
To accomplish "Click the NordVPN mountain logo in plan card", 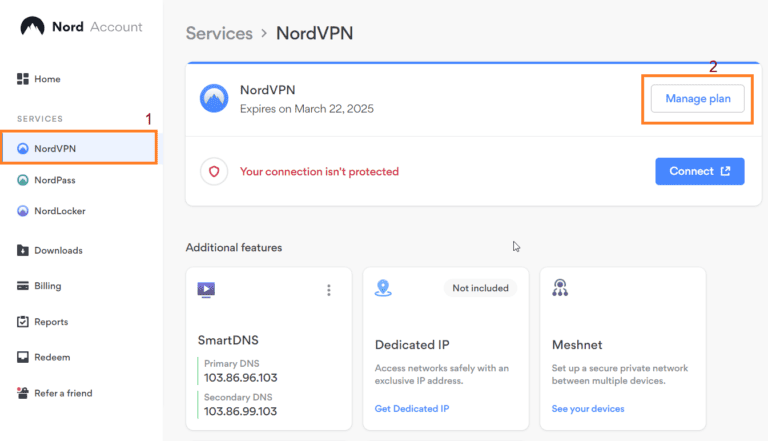I will pyautogui.click(x=214, y=98).
